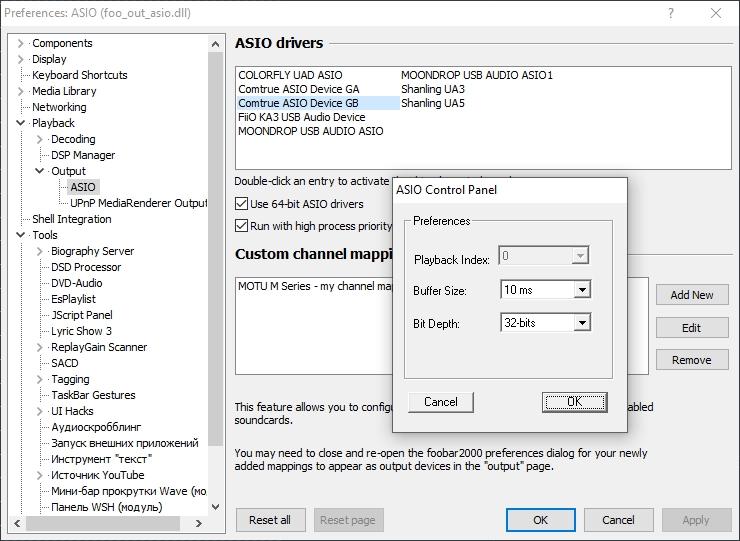The height and width of the screenshot is (541, 740).
Task: Expand the Tagging tree node
Action: point(40,379)
